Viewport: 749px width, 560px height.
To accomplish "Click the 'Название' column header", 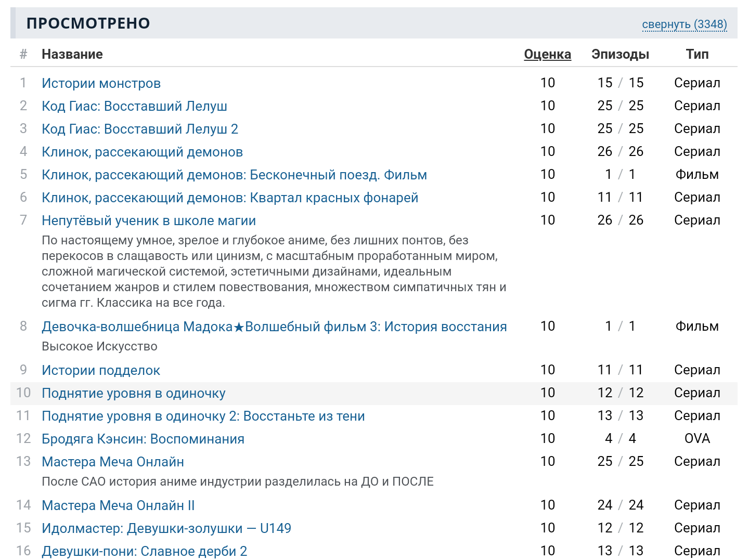I will click(x=72, y=54).
